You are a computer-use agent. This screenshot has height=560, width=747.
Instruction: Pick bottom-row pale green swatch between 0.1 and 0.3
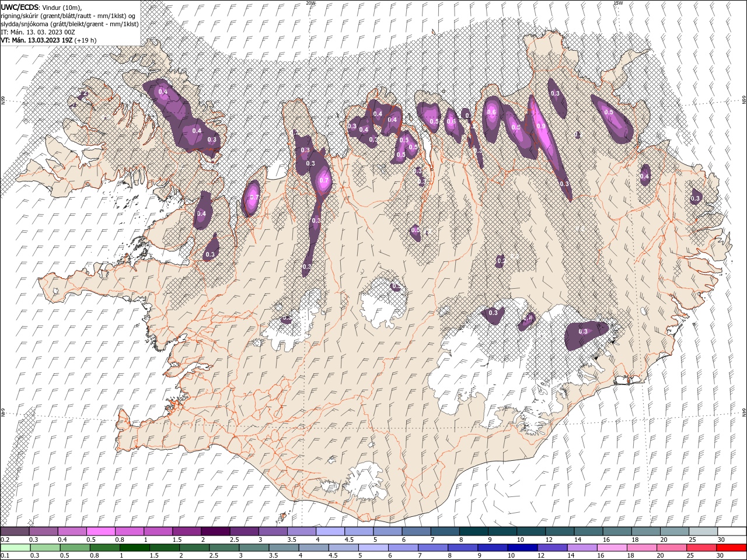15,548
